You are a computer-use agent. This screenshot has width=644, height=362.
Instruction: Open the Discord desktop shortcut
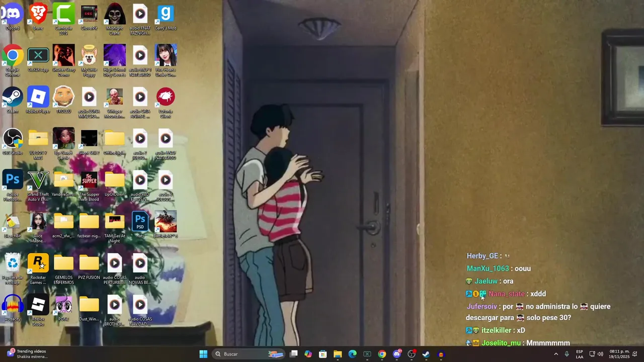click(13, 18)
